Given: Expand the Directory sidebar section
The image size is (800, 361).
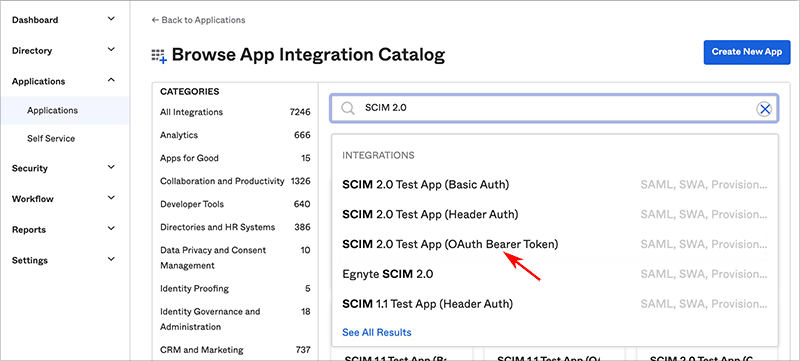Looking at the screenshot, I should (64, 50).
